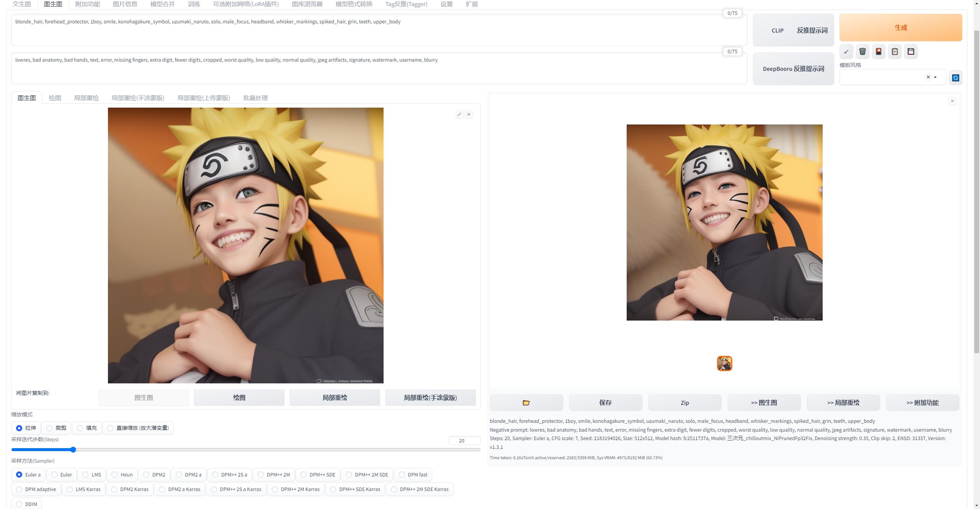Click the generated output thumbnail
The image size is (980, 509).
[x=724, y=363]
